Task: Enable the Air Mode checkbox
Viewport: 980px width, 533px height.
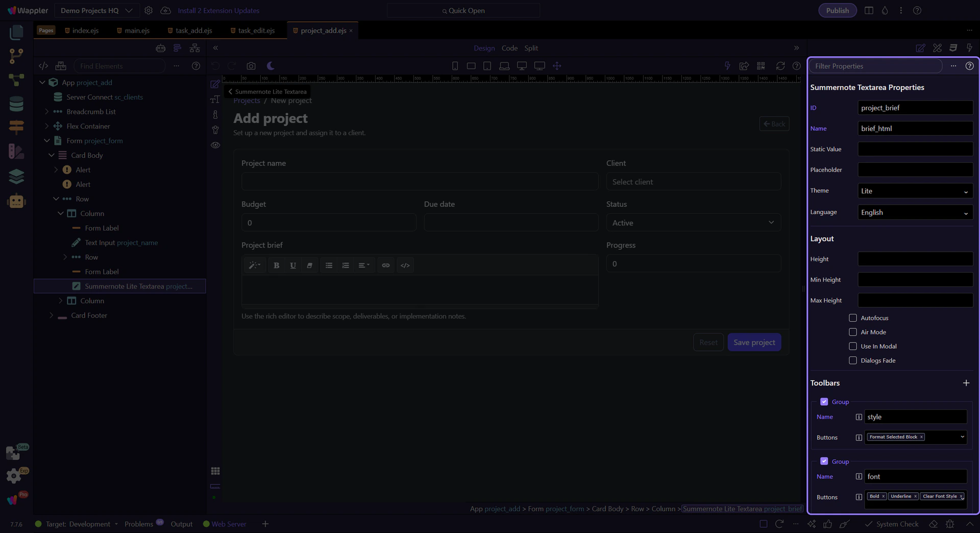Action: [852, 332]
